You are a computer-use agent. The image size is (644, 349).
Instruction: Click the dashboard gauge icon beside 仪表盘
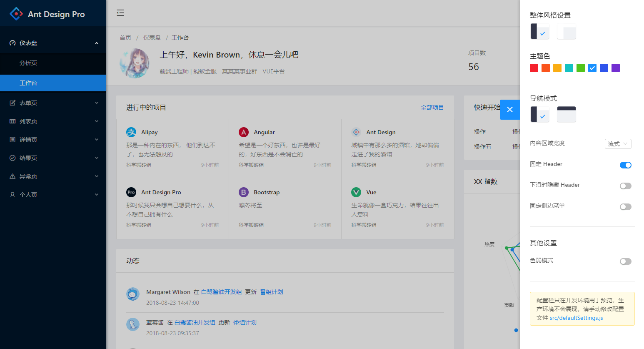12,43
